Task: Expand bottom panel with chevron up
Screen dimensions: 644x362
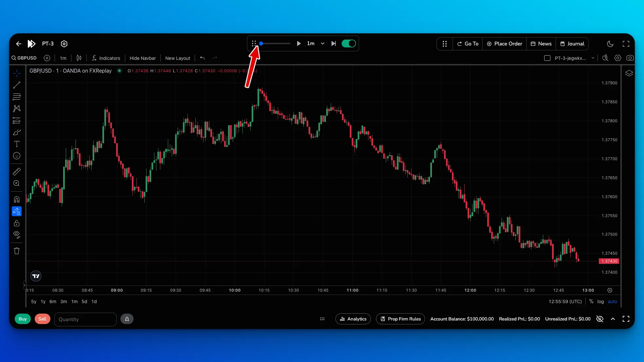Action: (x=613, y=319)
